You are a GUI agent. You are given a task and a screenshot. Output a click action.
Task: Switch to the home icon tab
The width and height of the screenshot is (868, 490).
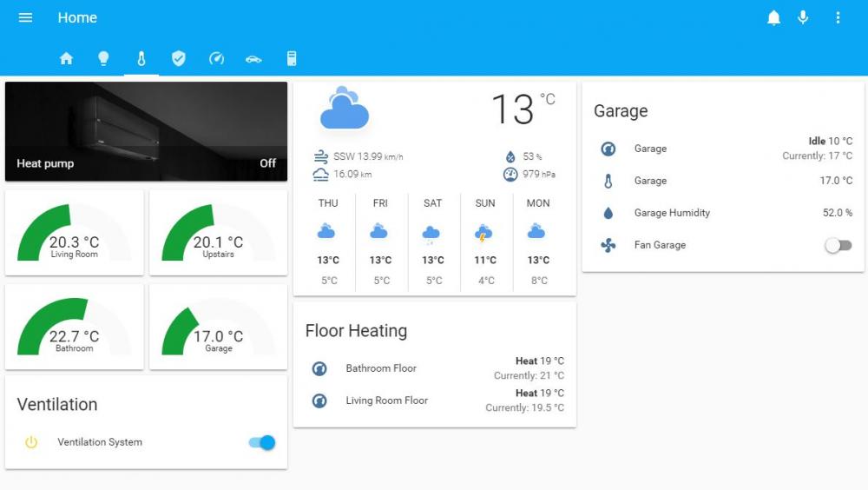point(67,58)
